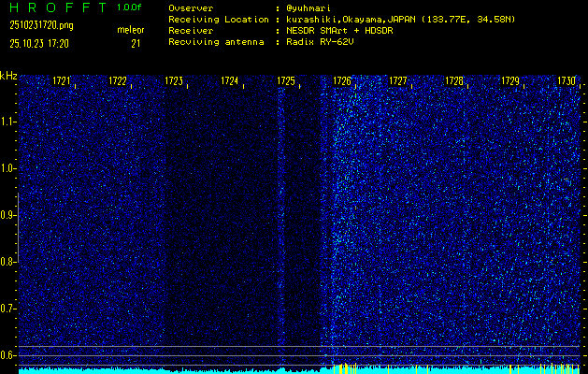Viewport: 588px width, 374px height.
Task: Click the HROFFT title text
Action: [58, 7]
